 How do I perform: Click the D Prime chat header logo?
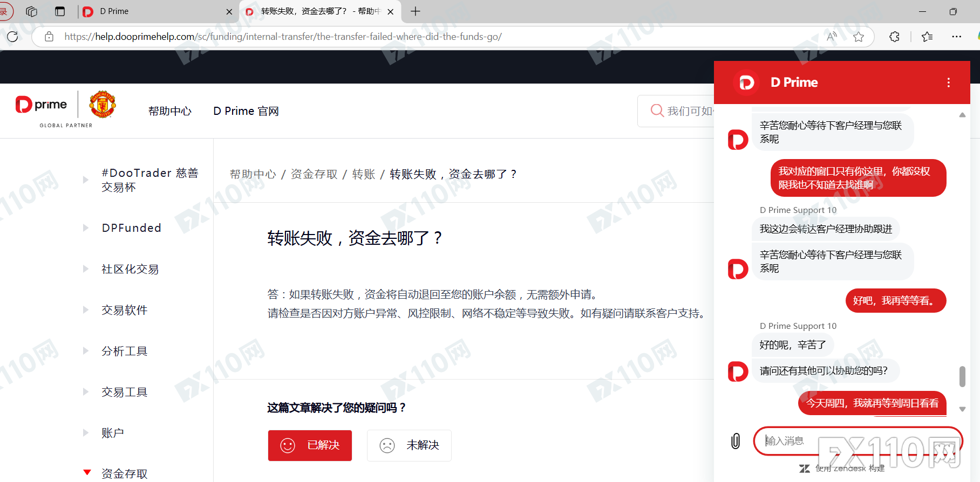tap(747, 82)
